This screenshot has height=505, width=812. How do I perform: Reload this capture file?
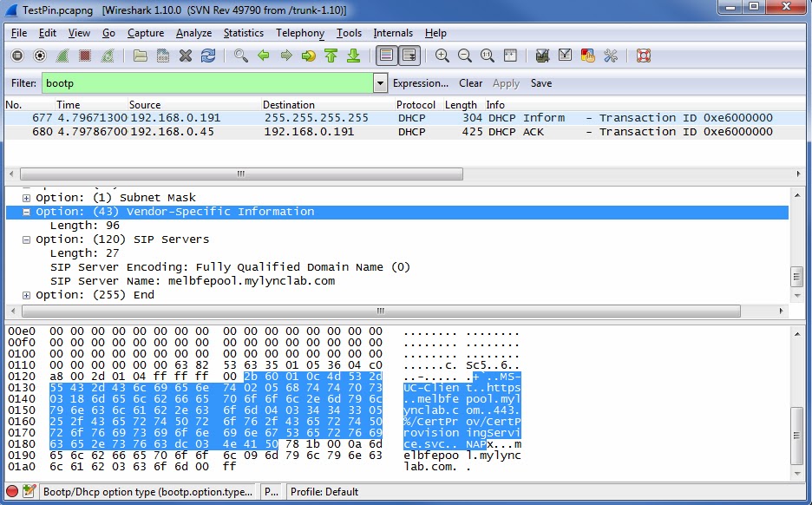208,56
